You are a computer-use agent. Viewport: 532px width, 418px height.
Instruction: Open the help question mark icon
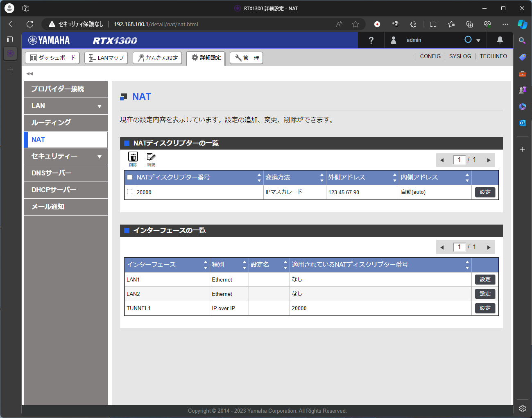(x=371, y=40)
